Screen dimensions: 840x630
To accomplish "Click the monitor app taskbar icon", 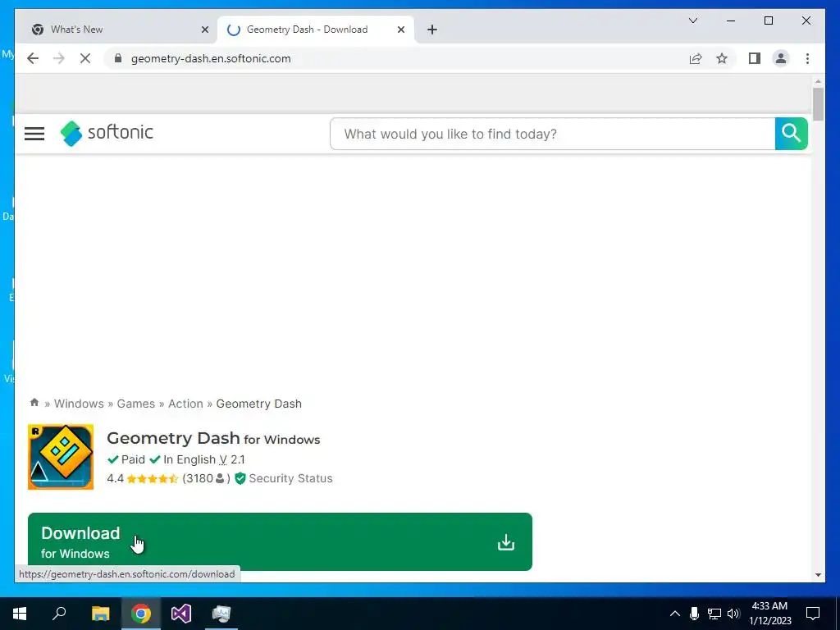I will (221, 614).
